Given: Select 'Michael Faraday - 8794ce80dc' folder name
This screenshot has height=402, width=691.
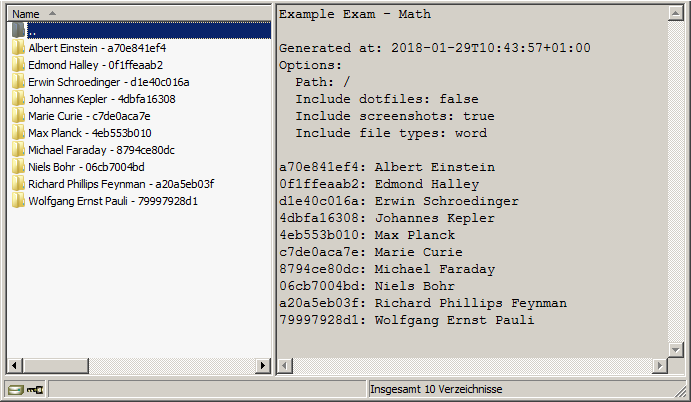Looking at the screenshot, I should point(101,150).
